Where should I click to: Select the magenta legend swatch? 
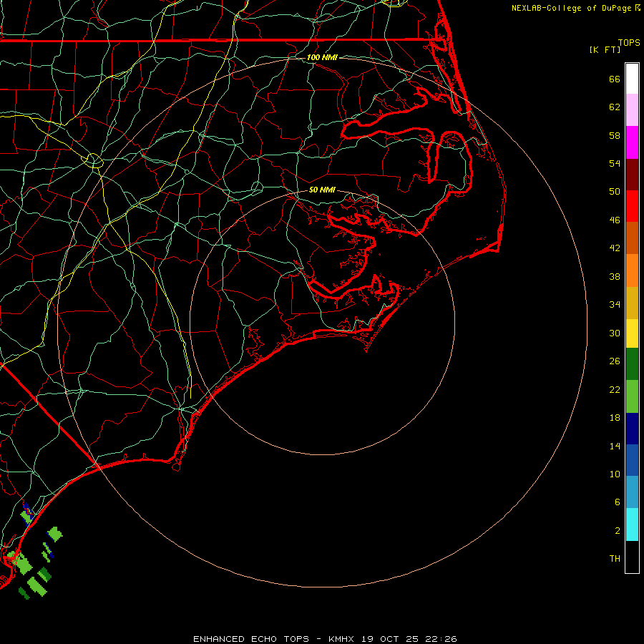(x=632, y=142)
